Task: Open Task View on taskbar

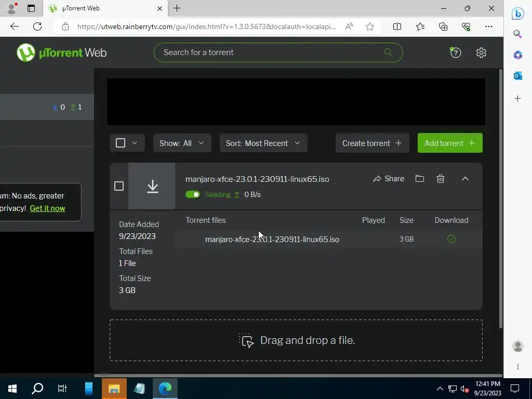Action: coord(62,389)
